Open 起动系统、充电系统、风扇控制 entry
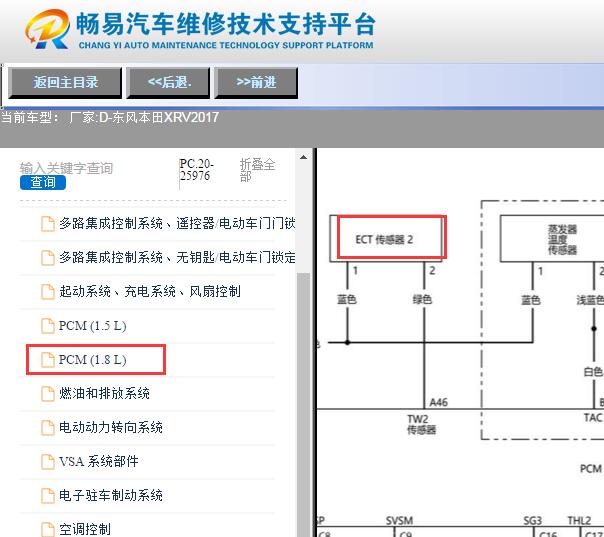 click(150, 292)
